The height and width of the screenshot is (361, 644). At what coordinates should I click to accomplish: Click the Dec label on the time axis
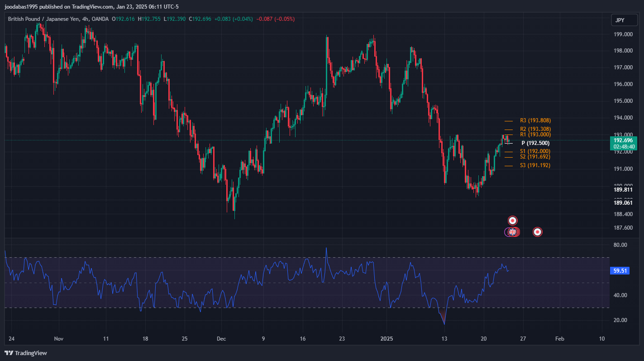coord(221,338)
